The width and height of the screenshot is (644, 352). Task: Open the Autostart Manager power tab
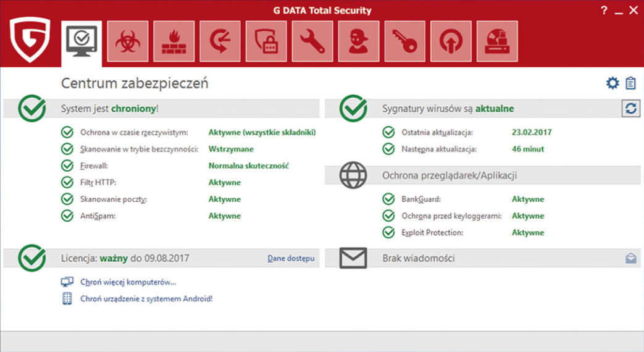pyautogui.click(x=451, y=41)
